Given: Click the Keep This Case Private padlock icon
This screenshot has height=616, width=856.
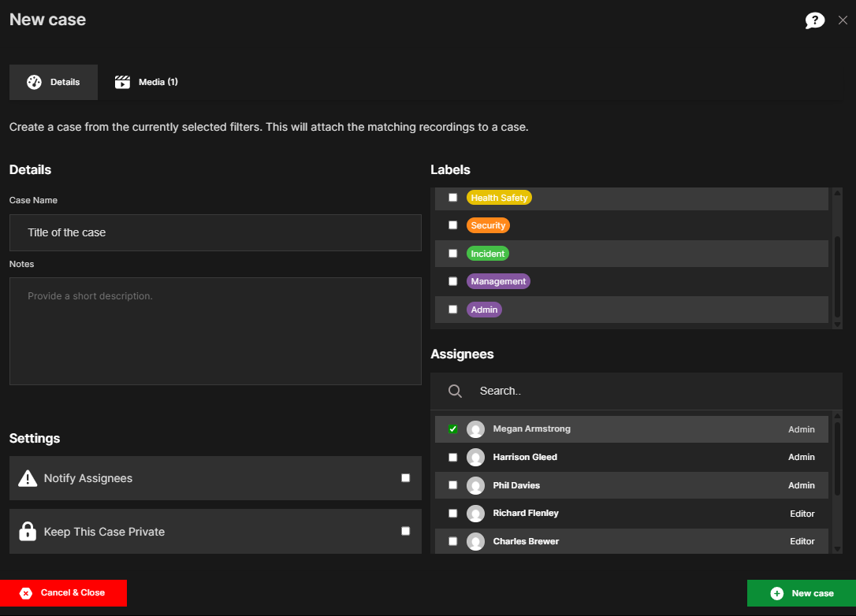Looking at the screenshot, I should click(28, 532).
